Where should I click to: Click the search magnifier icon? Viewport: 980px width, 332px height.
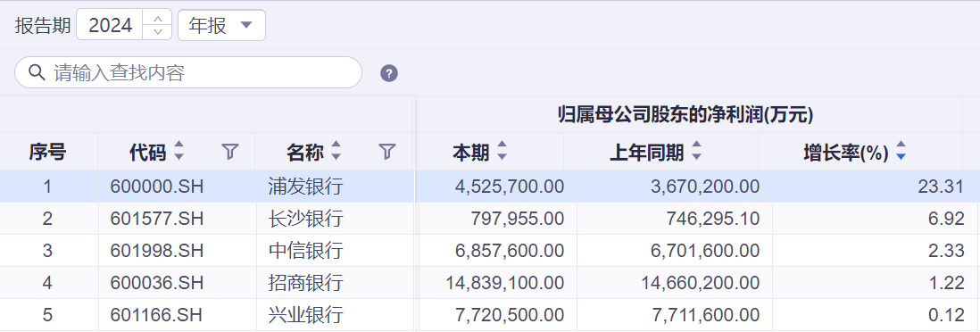coord(37,72)
